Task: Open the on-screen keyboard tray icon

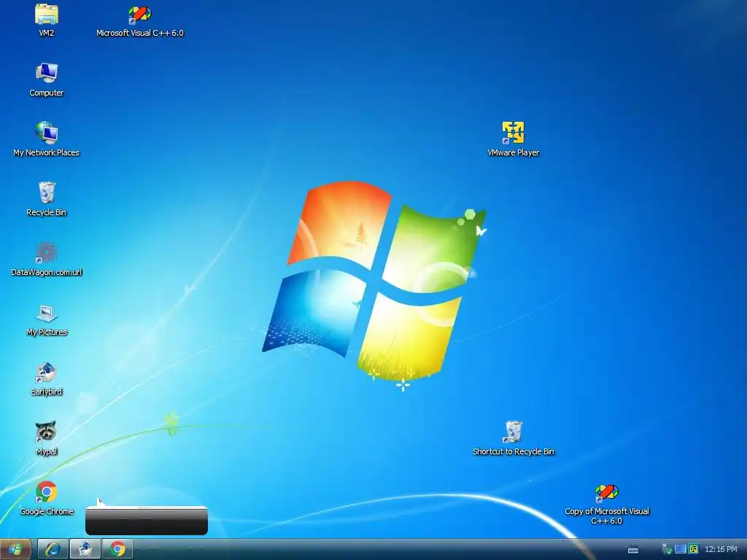Action: 633,550
